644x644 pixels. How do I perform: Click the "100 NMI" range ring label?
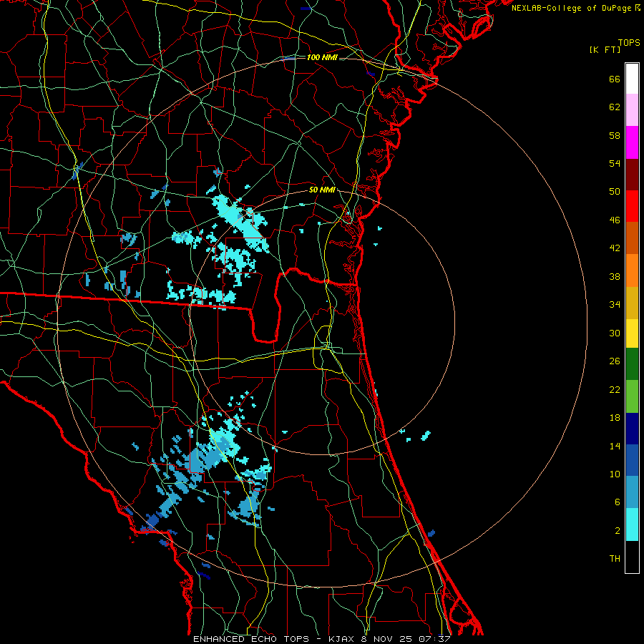pos(322,57)
